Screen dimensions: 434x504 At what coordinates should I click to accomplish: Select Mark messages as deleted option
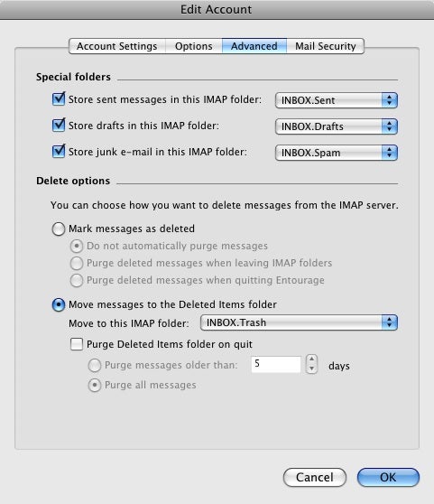click(x=59, y=229)
